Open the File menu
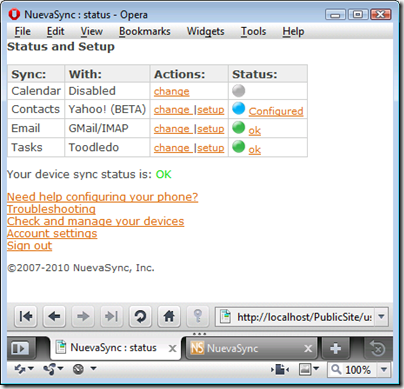Image resolution: width=404 pixels, height=389 pixels. [x=23, y=31]
